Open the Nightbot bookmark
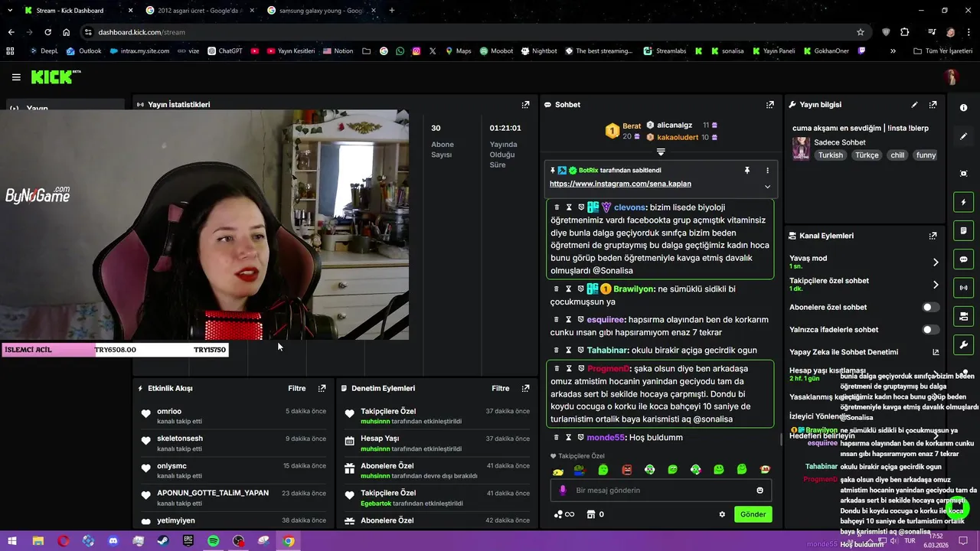The width and height of the screenshot is (980, 551). 539,51
